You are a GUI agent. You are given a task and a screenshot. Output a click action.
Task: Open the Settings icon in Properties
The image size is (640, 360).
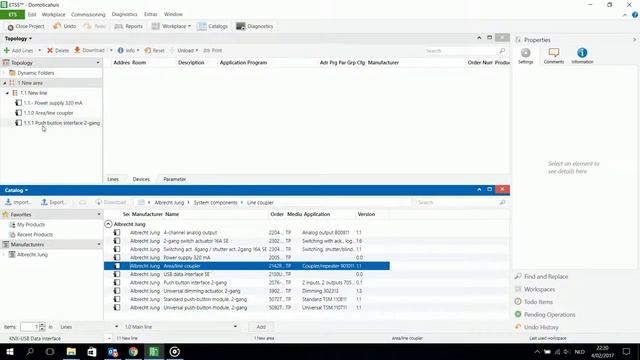pos(526,56)
